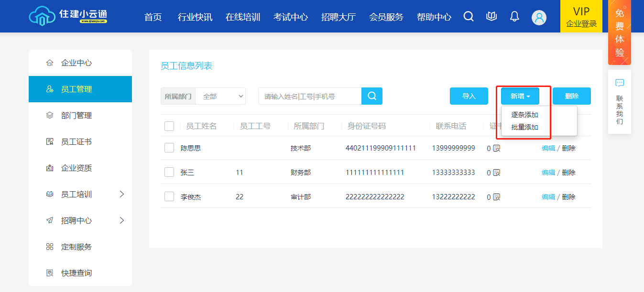The width and height of the screenshot is (644, 292).
Task: Open the 所属部门 dropdown showing 全部
Action: 220,96
